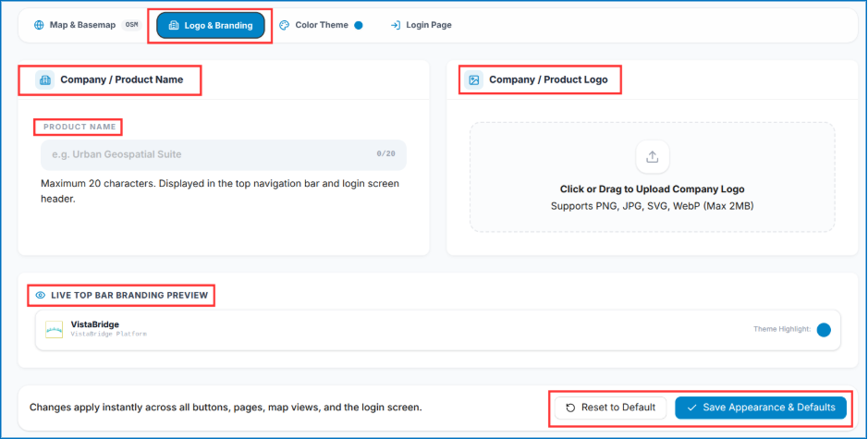This screenshot has width=868, height=439.
Task: Click the building icon in Logo & Branding tab
Action: pos(174,26)
